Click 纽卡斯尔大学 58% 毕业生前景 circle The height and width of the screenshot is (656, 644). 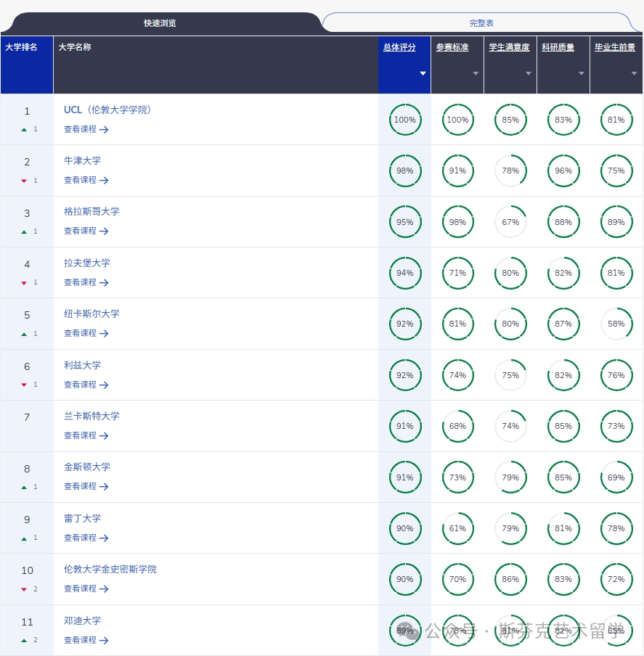[x=616, y=324]
